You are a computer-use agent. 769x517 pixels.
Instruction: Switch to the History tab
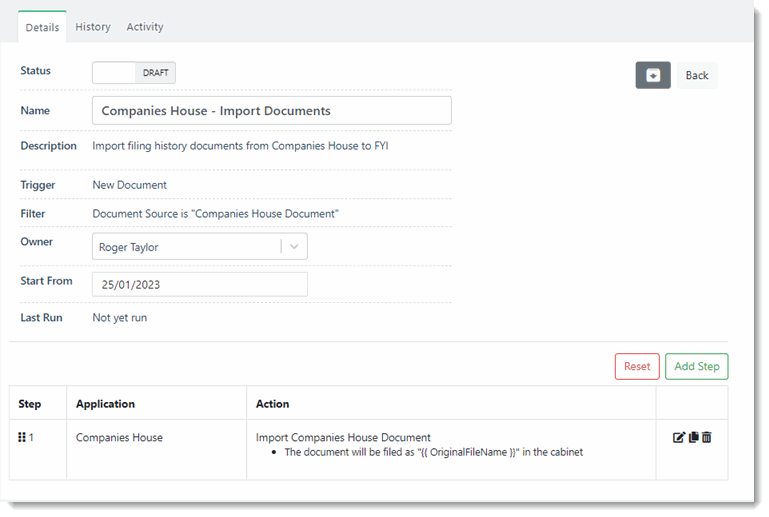click(93, 27)
